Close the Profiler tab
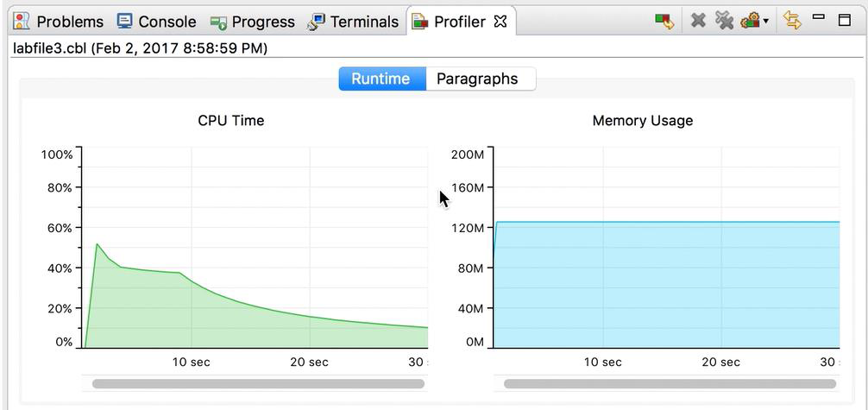 click(500, 22)
